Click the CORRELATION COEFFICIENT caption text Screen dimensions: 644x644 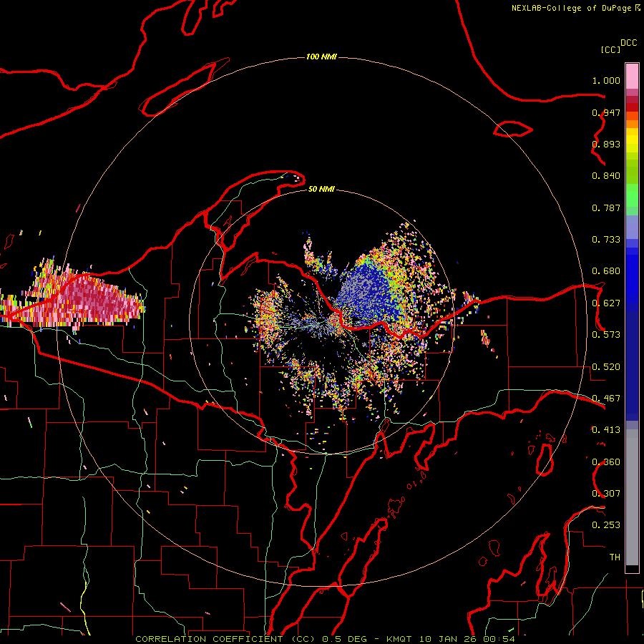tap(213, 639)
